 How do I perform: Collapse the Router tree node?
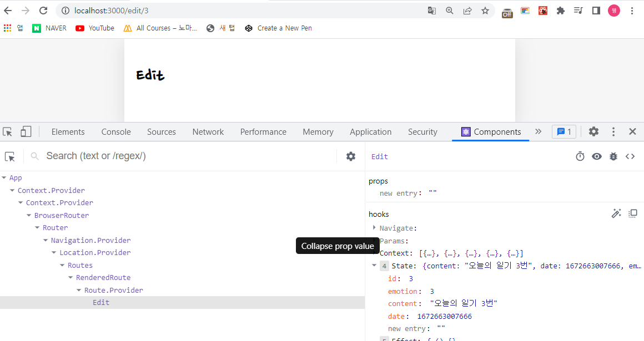(37, 228)
